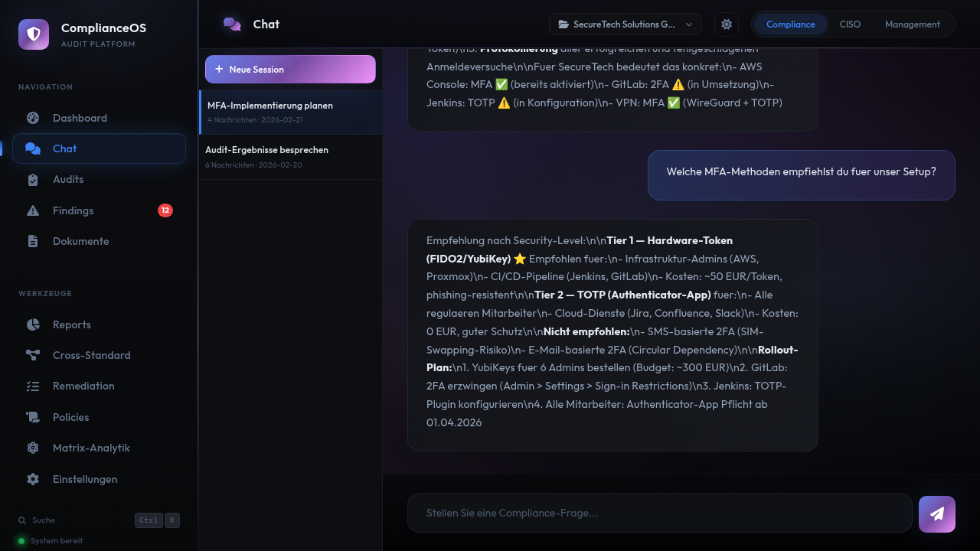Open Dashboard via its gauge icon
Image resolution: width=980 pixels, height=551 pixels.
pyautogui.click(x=33, y=118)
